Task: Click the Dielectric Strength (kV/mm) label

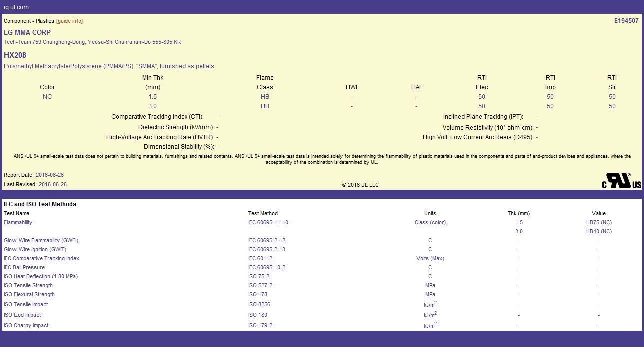Action: coord(176,127)
